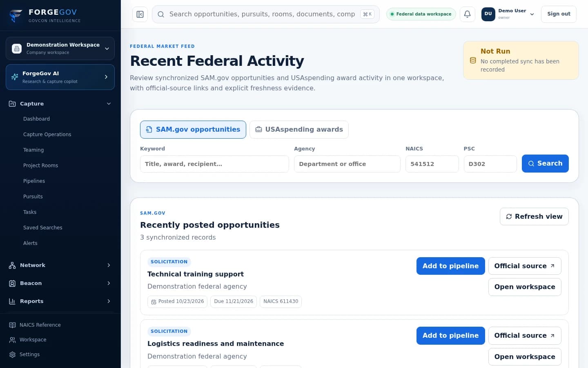Screen dimensions: 588x368
Task: Click the Network section icon
Action: click(12, 265)
